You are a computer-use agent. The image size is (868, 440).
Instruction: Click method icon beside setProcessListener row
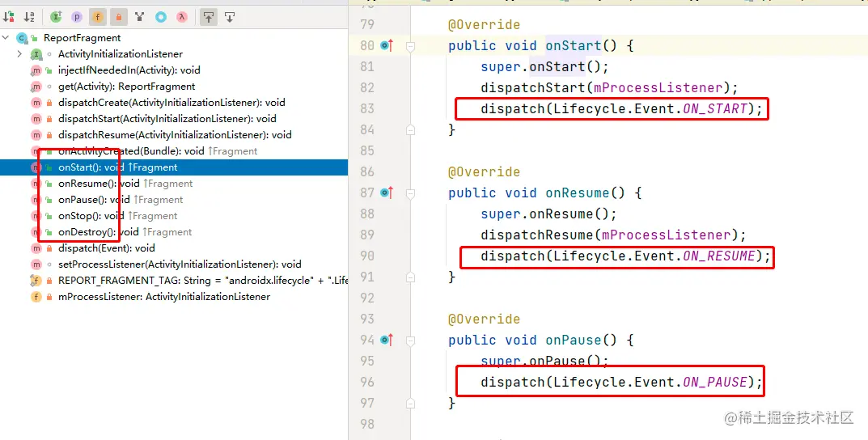pos(36,264)
